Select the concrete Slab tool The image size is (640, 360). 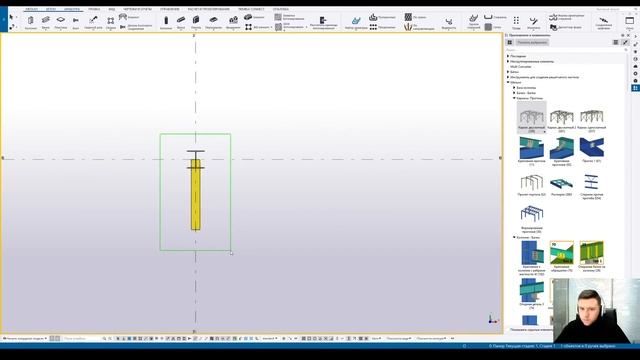(x=213, y=22)
